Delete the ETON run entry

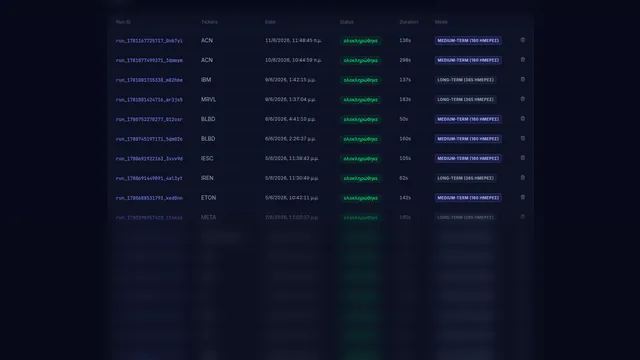click(x=522, y=197)
